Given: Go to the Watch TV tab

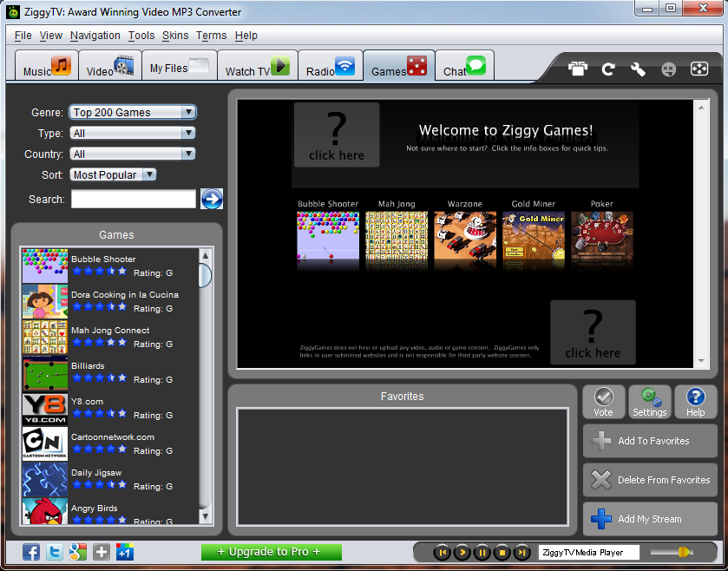Looking at the screenshot, I should tap(257, 66).
